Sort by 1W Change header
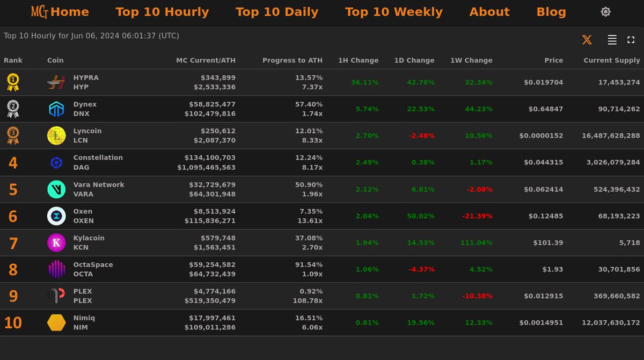644x360 pixels. 471,61
